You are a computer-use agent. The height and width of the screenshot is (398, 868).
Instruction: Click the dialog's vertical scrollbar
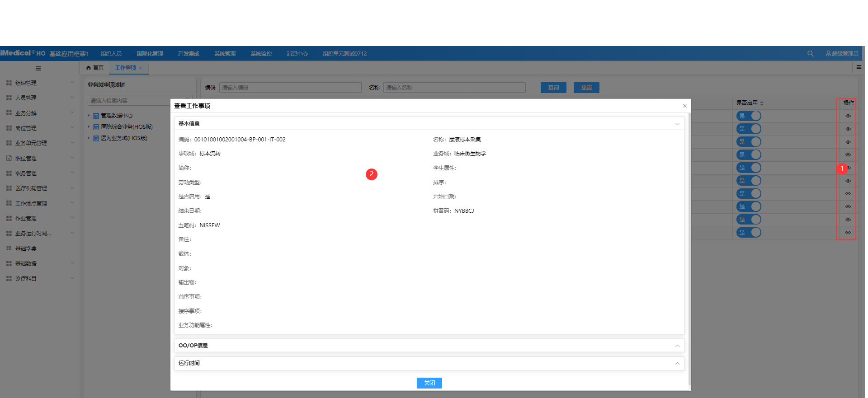click(x=689, y=248)
